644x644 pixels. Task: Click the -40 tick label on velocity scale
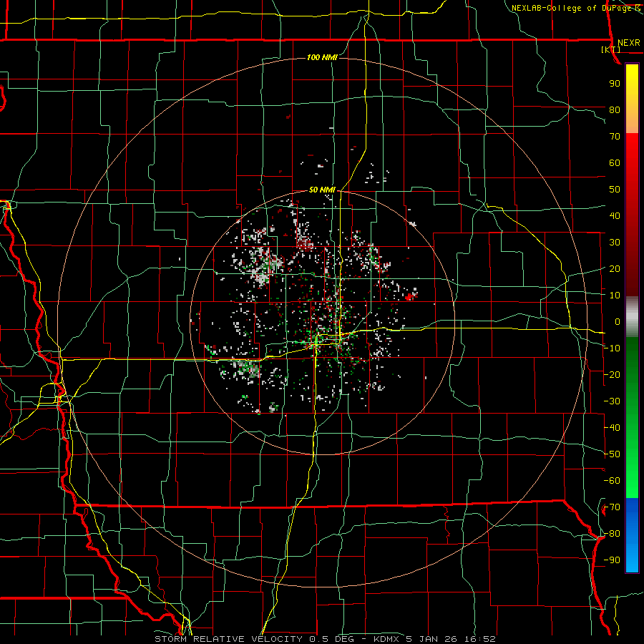pos(612,428)
